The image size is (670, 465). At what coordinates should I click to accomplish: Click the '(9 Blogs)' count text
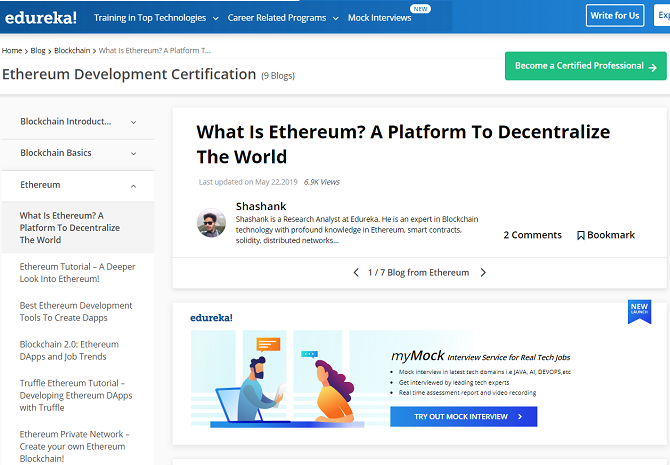click(278, 76)
